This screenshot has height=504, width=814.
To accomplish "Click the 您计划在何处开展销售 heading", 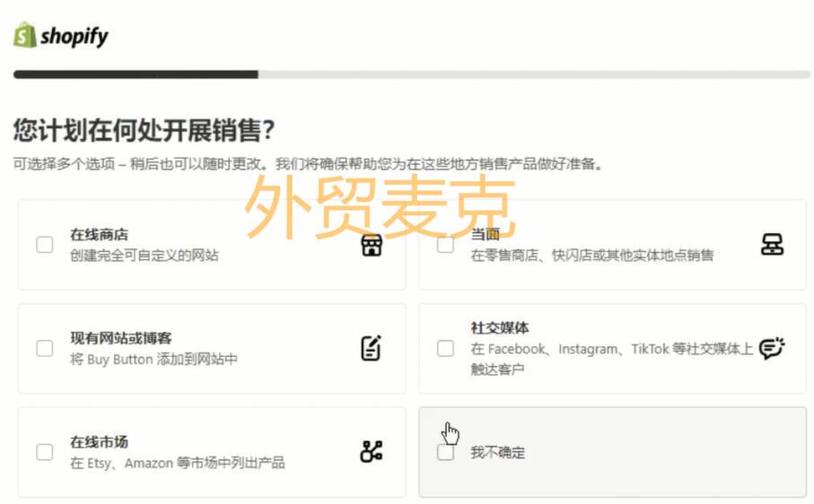I will click(x=144, y=130).
